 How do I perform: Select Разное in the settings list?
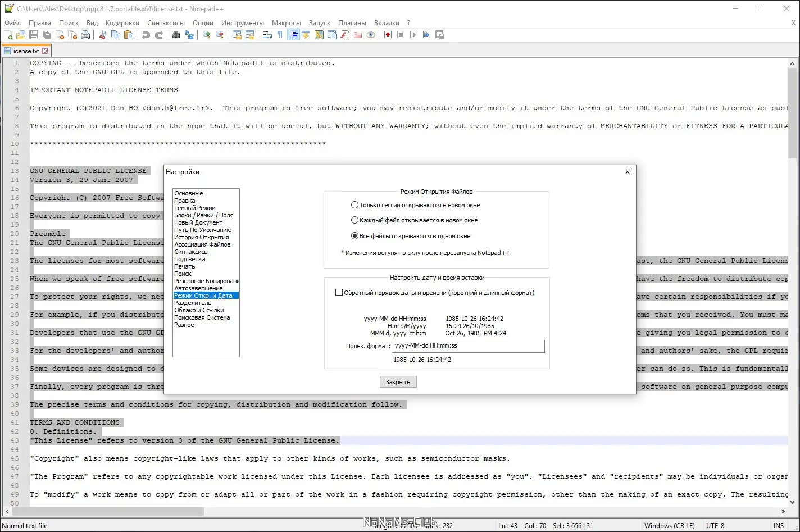[x=184, y=325]
